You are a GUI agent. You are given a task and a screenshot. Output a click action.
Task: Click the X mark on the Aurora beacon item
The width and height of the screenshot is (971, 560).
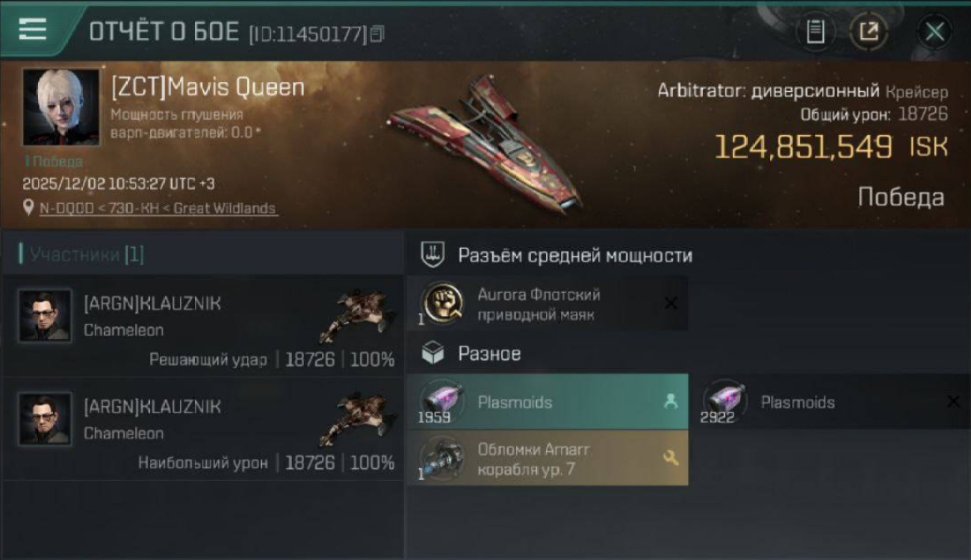point(671,303)
